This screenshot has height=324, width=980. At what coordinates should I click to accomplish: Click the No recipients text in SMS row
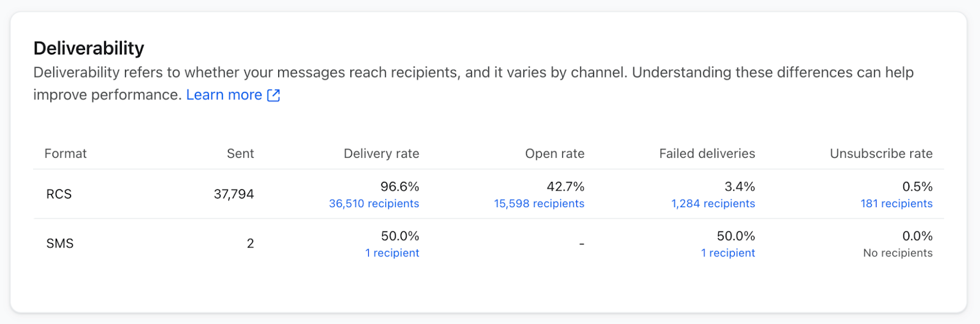897,253
